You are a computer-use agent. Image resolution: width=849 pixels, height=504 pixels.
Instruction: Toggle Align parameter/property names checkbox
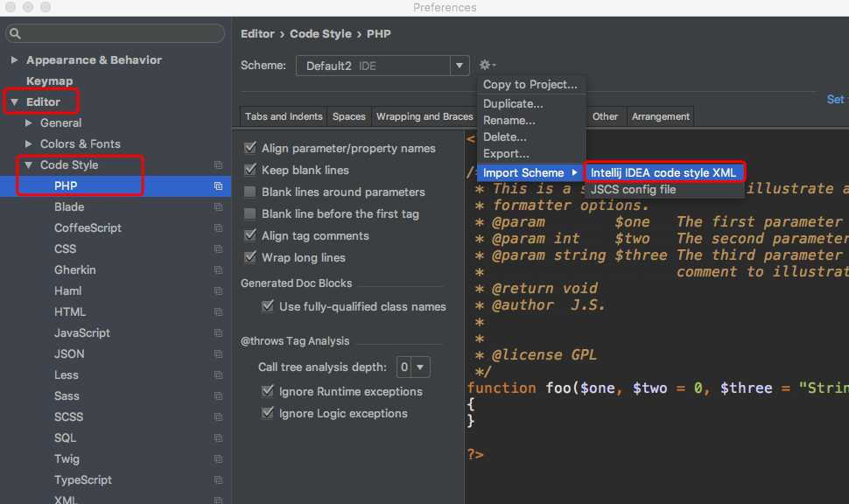250,147
